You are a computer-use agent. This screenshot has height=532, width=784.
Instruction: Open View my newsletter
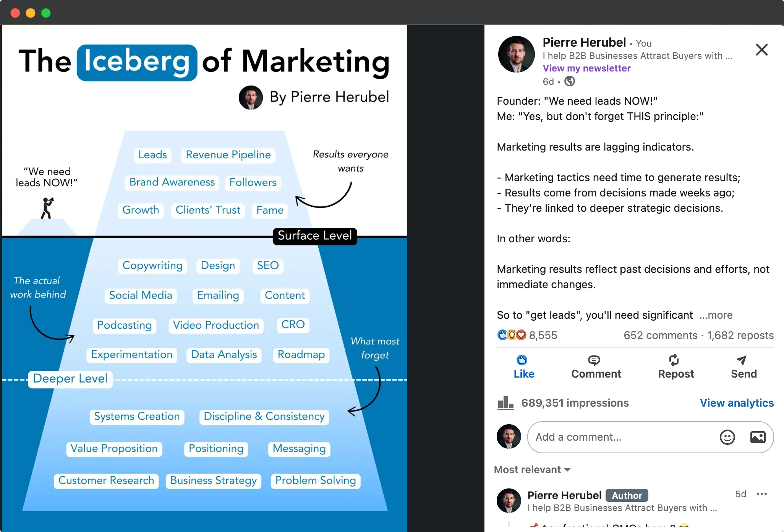click(x=587, y=68)
